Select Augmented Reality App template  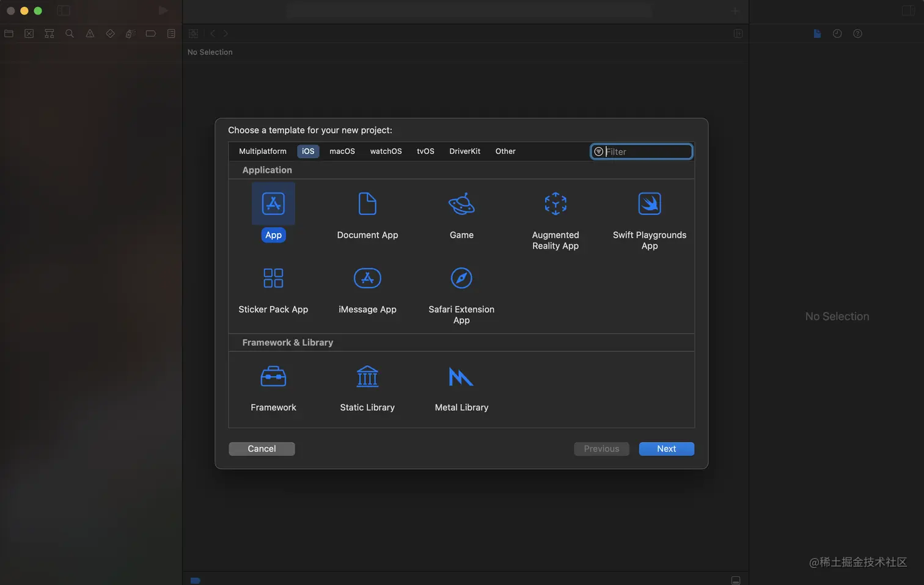[555, 204]
